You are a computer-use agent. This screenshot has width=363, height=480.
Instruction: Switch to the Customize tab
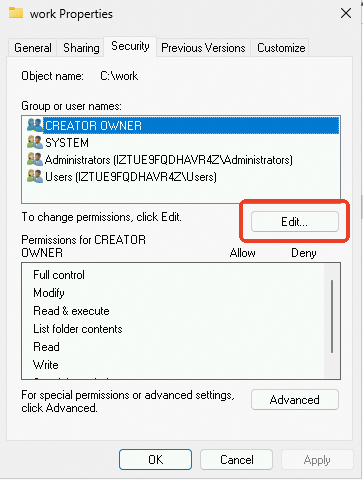pos(281,48)
